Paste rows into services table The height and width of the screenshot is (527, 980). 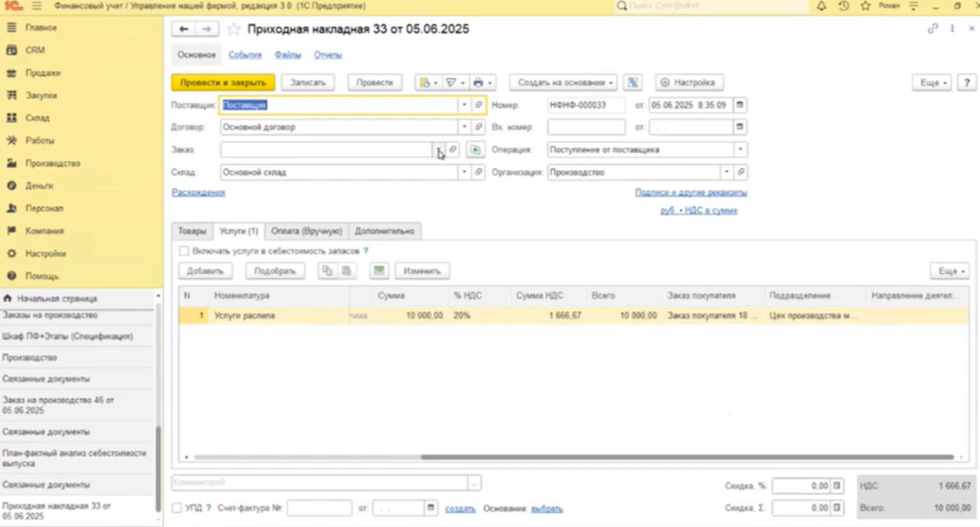(347, 271)
